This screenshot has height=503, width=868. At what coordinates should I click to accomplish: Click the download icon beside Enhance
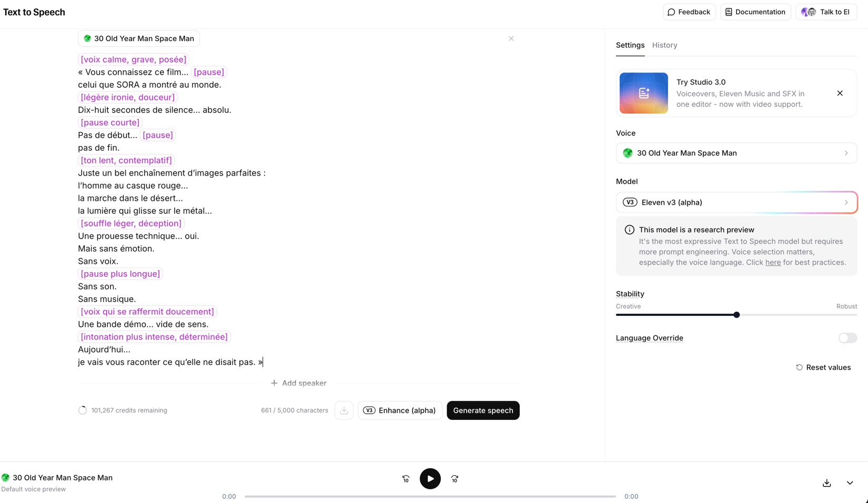[x=344, y=410]
